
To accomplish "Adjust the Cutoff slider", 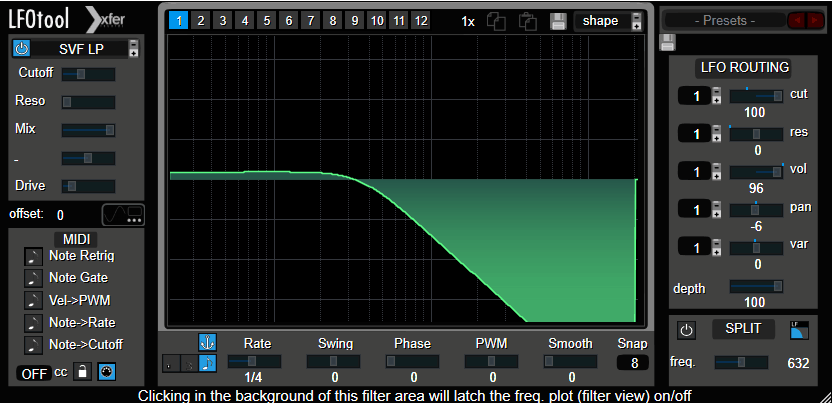I will coord(88,74).
